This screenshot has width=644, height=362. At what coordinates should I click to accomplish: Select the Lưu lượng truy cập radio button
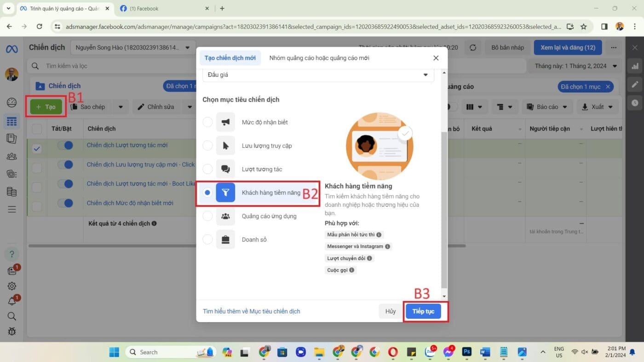click(208, 146)
